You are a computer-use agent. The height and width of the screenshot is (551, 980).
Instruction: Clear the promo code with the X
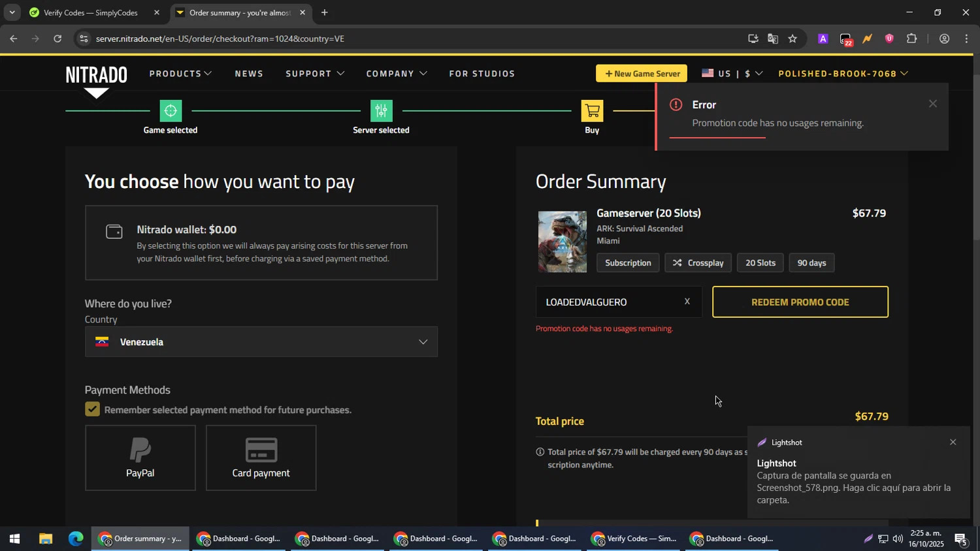687,302
